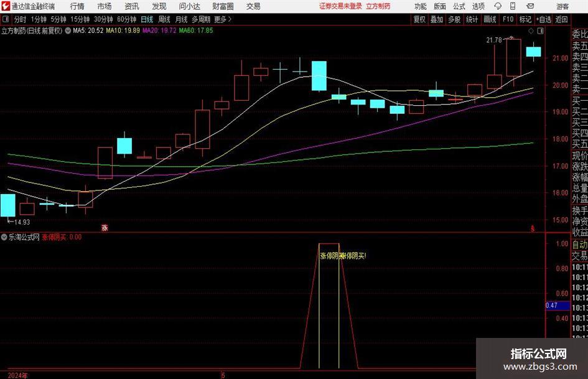The image size is (588, 379).
Task: Click the 涨停阴买: 0.00 indicator value
Action: pyautogui.click(x=62, y=237)
